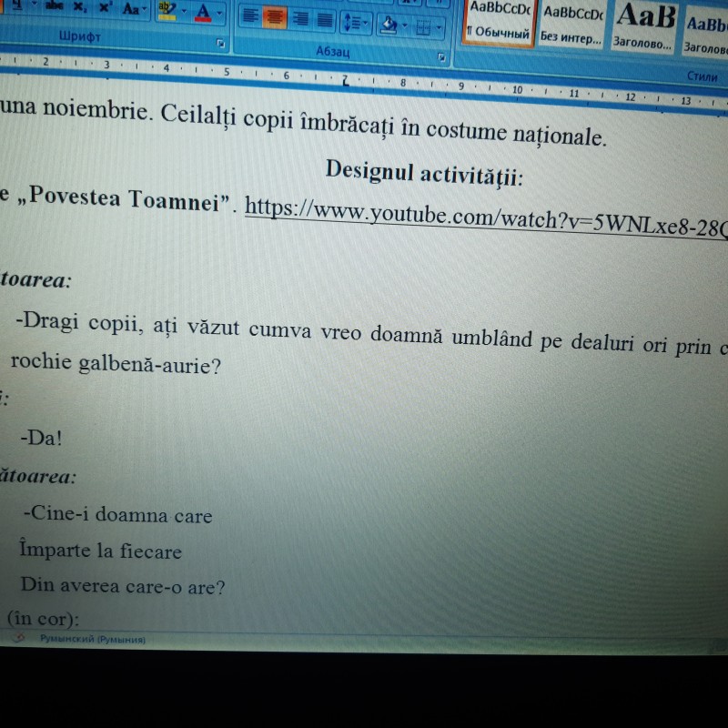Open the font color dropdown arrow
The height and width of the screenshot is (728, 728).
(x=219, y=13)
